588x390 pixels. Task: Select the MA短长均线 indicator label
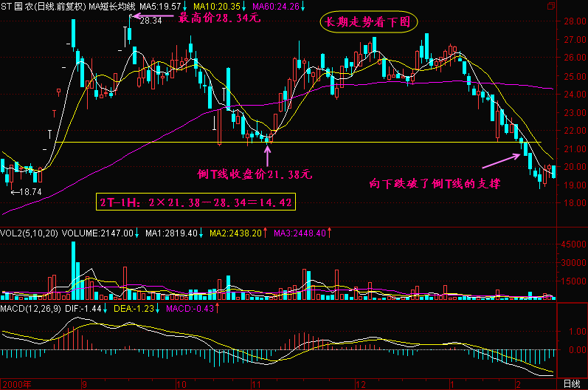[x=112, y=7]
